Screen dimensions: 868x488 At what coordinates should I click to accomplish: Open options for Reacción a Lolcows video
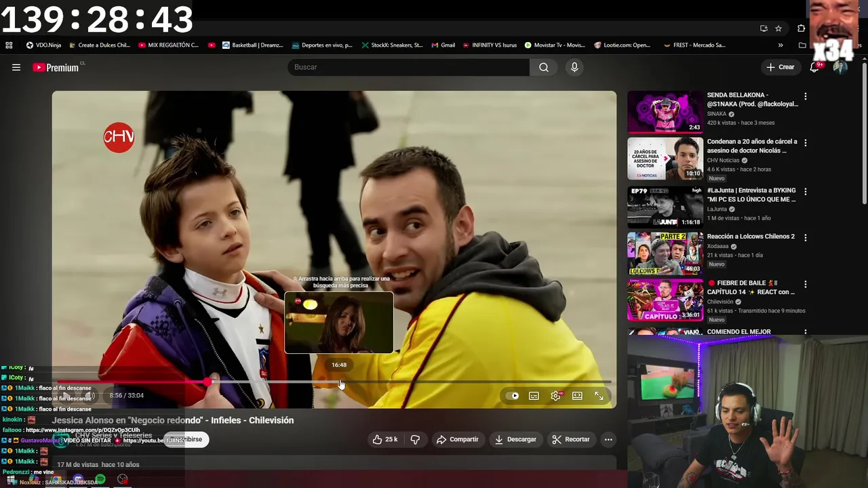tap(805, 238)
